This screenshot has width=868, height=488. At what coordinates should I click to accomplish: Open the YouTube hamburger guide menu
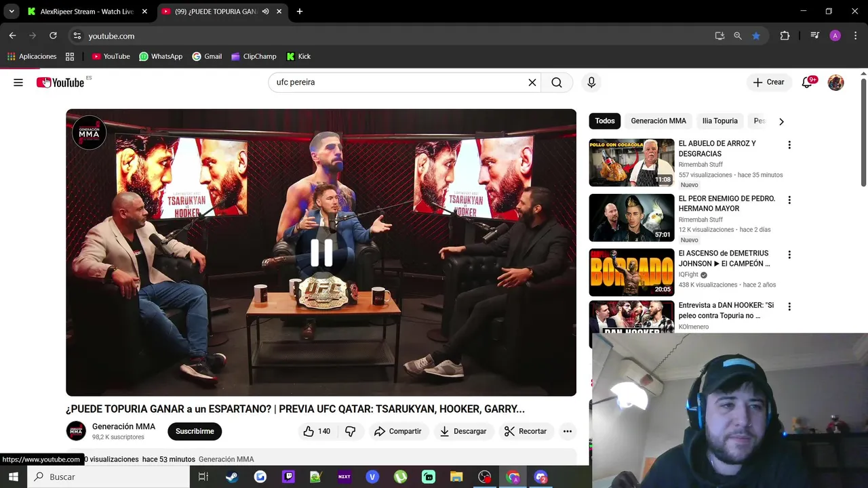click(x=18, y=83)
